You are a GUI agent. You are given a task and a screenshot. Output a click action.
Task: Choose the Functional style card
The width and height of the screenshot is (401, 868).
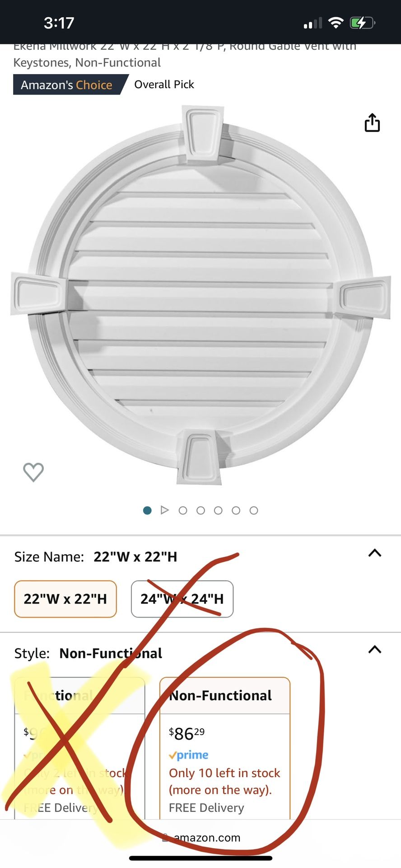click(79, 748)
